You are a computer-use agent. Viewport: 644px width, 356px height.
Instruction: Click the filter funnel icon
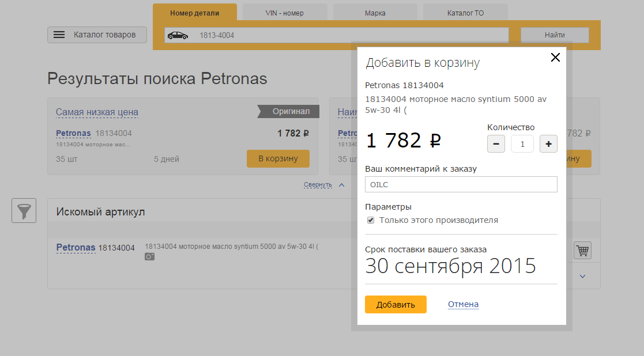(x=24, y=210)
